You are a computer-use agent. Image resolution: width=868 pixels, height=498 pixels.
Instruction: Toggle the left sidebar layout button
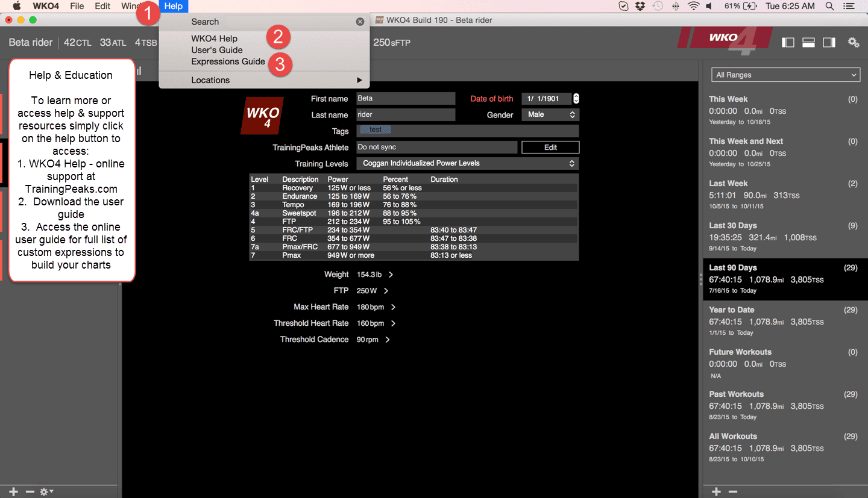pyautogui.click(x=788, y=42)
